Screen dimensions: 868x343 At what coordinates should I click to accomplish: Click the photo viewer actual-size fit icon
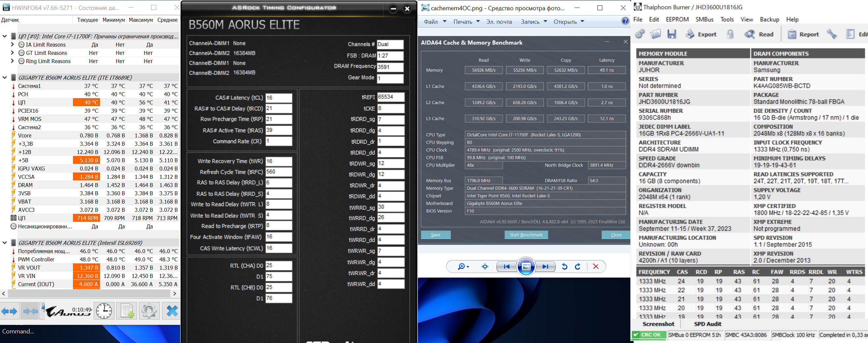point(485,267)
